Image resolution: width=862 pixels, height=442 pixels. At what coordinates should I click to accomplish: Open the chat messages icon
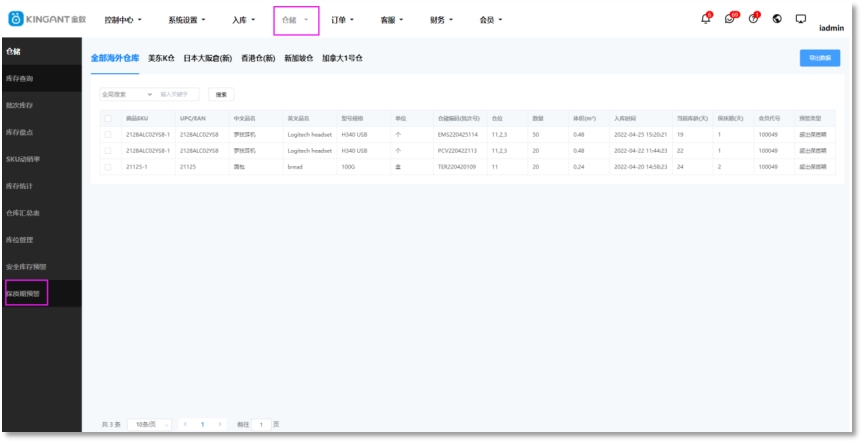point(730,19)
